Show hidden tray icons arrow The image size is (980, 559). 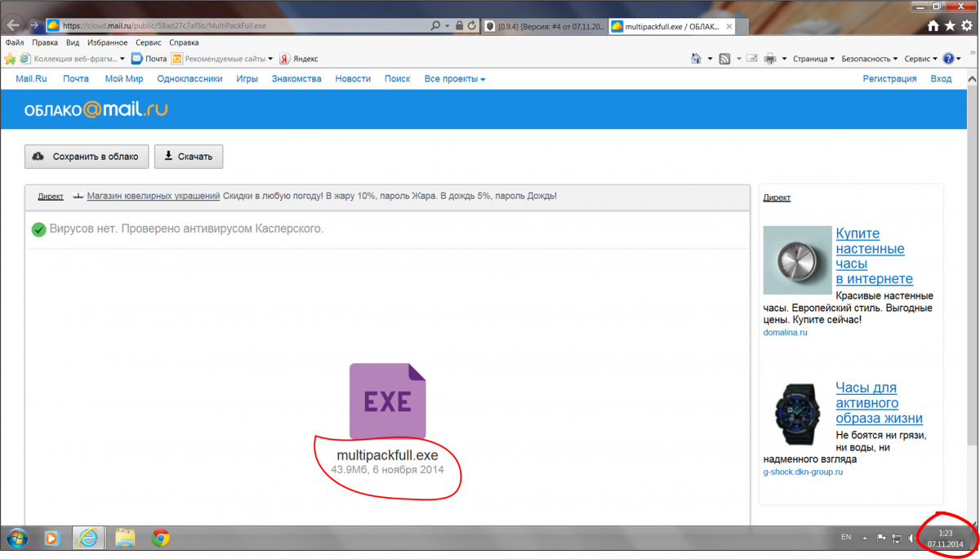(x=865, y=539)
